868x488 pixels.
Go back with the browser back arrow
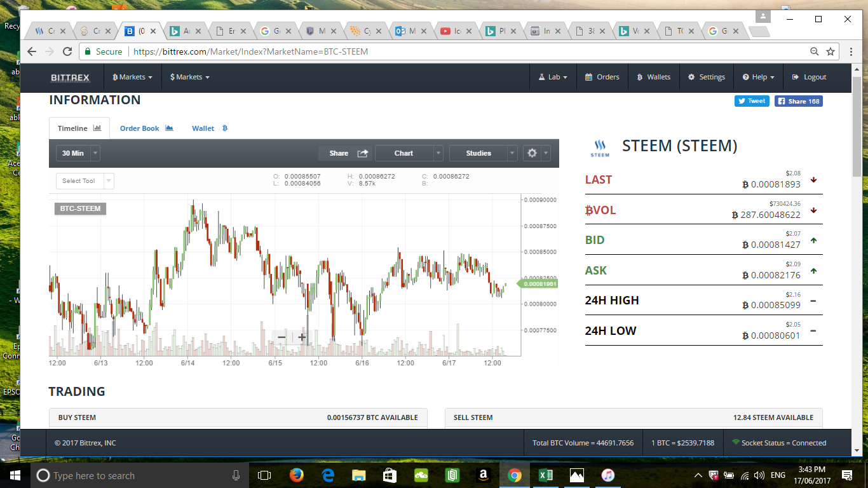(32, 51)
